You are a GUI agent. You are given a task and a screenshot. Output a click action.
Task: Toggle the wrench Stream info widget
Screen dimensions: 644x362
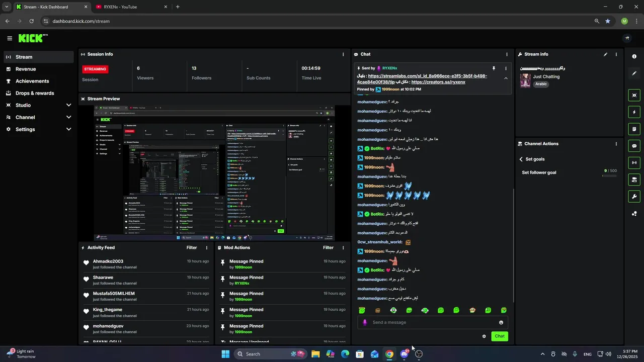[634, 196]
